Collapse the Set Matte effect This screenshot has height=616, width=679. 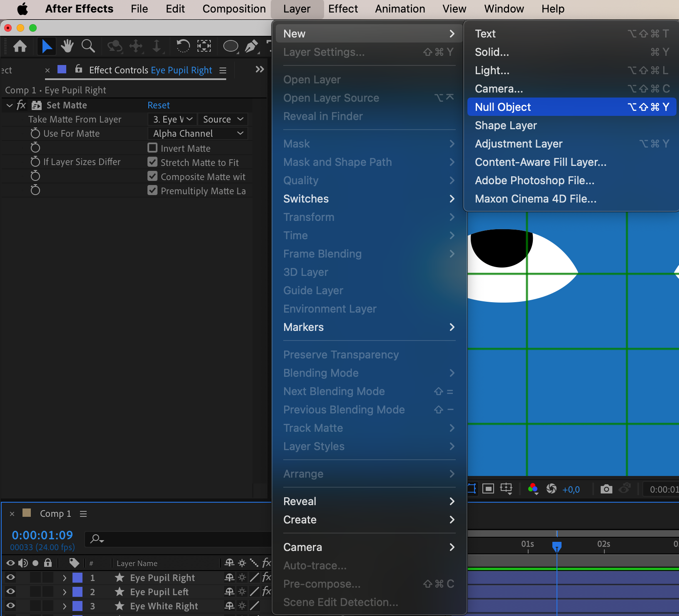(10, 105)
